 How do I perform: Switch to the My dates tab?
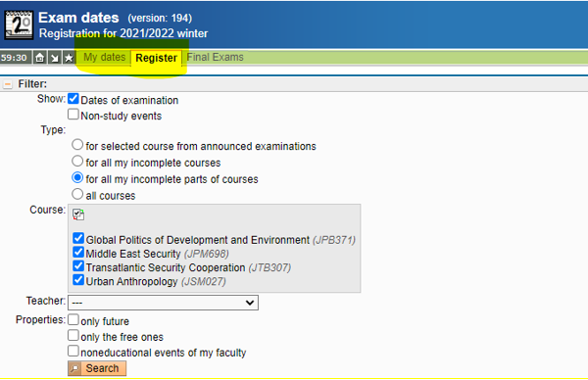click(x=104, y=58)
